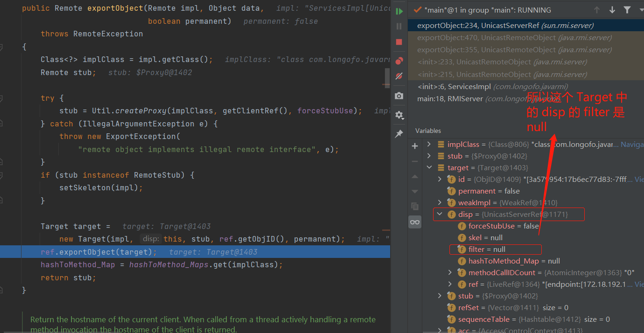Select frame <init>:215, UnicastRemoteObject
644x333 pixels.
(526, 74)
